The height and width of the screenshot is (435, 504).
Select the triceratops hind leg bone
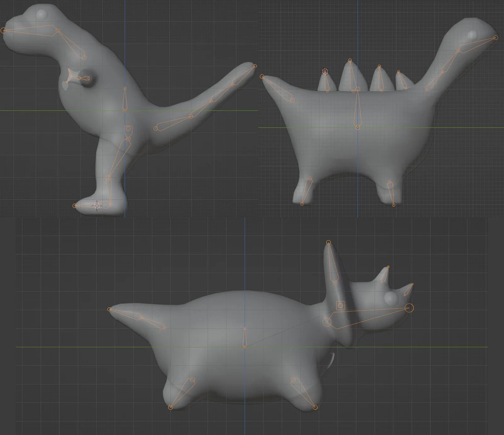coord(181,394)
